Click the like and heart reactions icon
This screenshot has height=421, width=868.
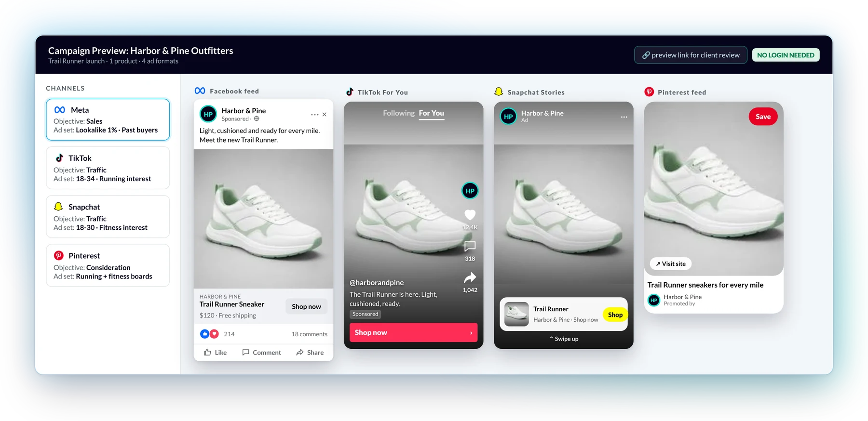pyautogui.click(x=209, y=334)
